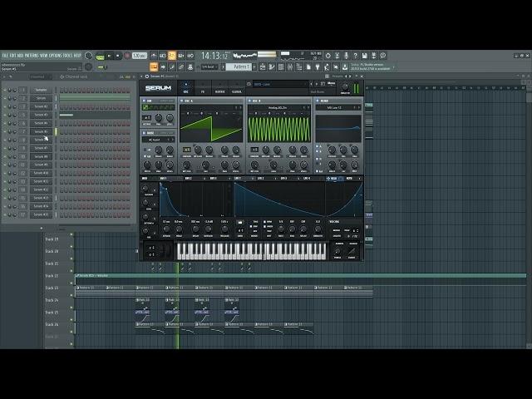532x399 pixels.
Task: Switch to the GLOBAL tab in Serum
Action: [x=236, y=88]
